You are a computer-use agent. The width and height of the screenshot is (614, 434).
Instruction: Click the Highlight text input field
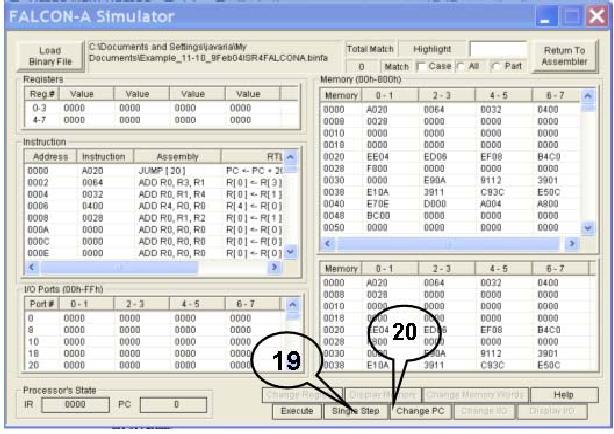[x=498, y=49]
